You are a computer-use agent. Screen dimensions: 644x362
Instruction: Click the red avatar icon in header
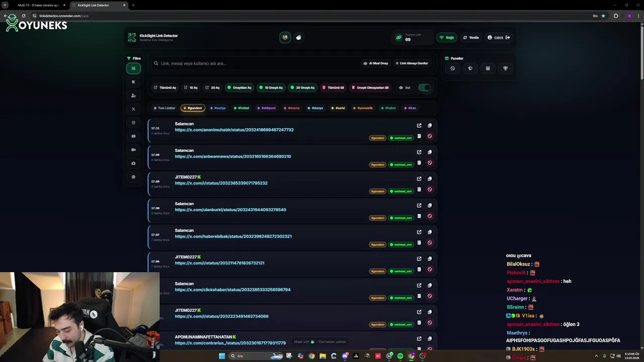click(x=285, y=37)
